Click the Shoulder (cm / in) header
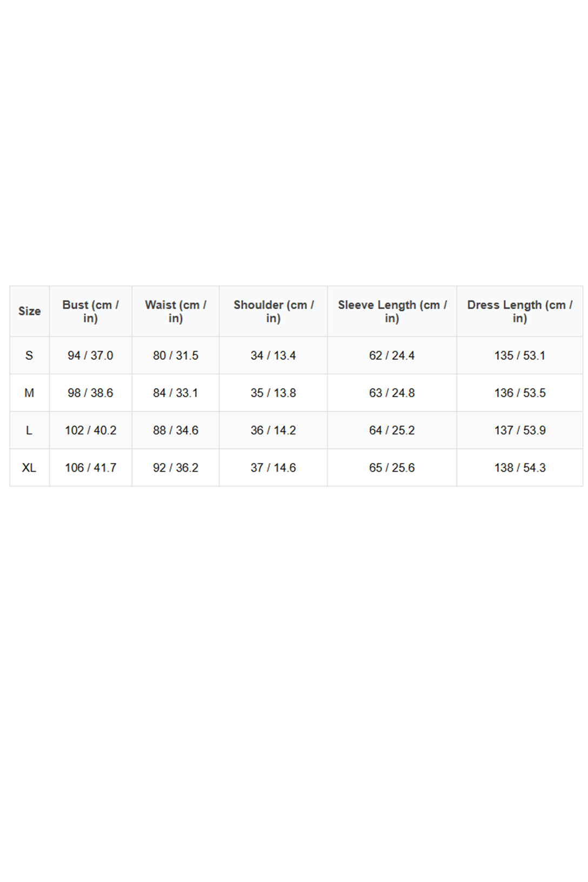Viewport: 588px width, 882px height. tap(273, 311)
